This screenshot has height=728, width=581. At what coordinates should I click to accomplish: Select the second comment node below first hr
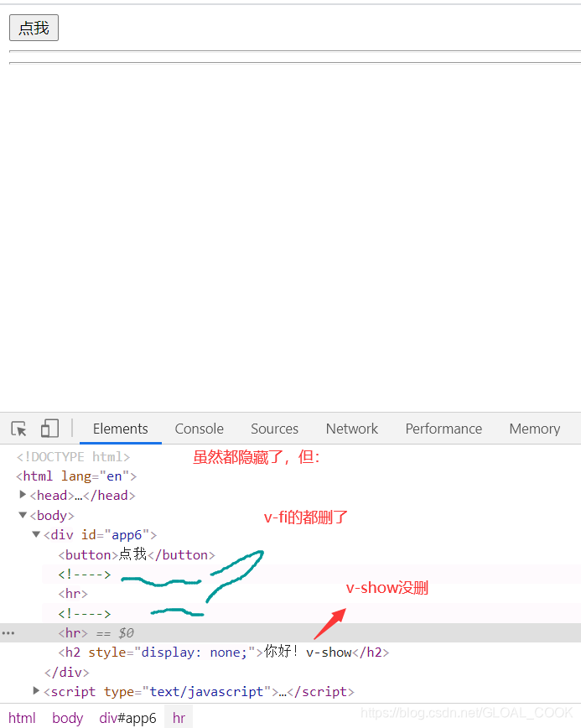(x=85, y=613)
